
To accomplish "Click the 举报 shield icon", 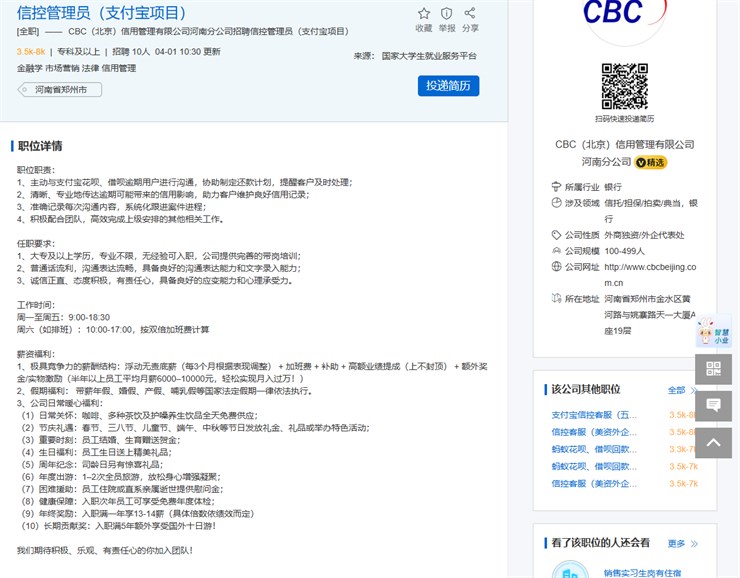I will point(446,14).
